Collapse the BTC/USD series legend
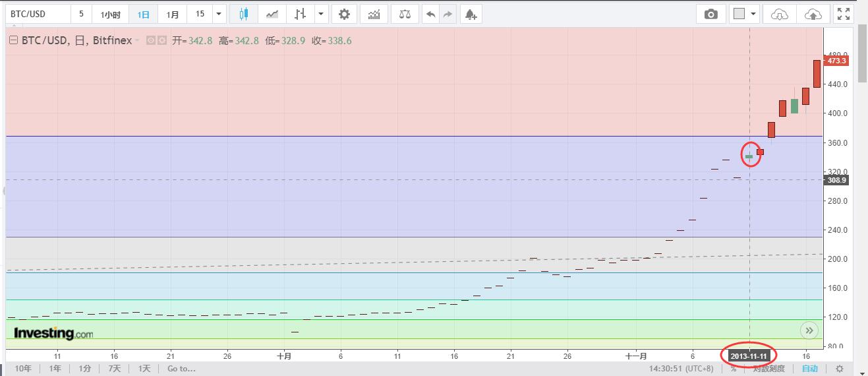Viewport: 868px width, 376px height. tap(13, 41)
